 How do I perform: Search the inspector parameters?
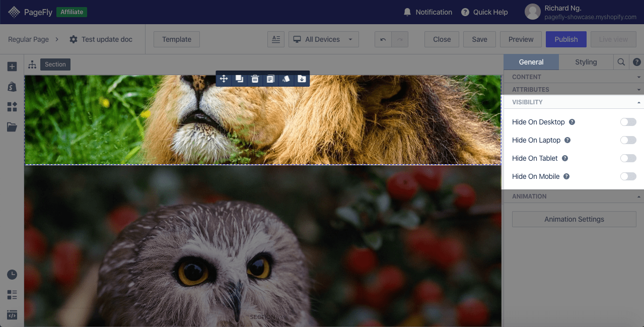pyautogui.click(x=621, y=62)
